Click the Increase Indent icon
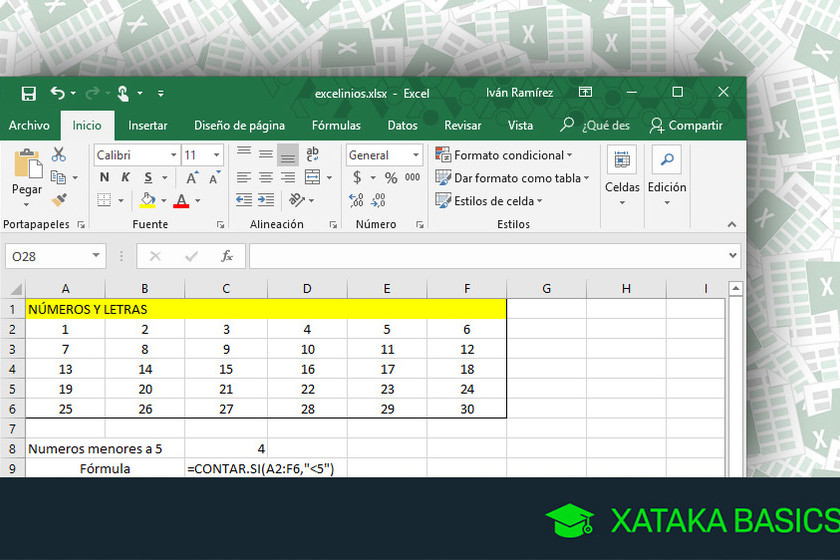 (x=266, y=200)
